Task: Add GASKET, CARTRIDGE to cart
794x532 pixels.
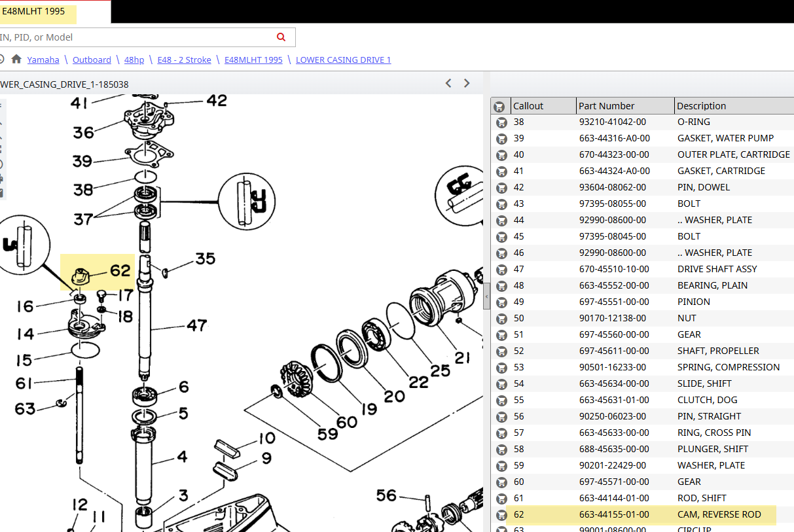Action: (x=501, y=171)
